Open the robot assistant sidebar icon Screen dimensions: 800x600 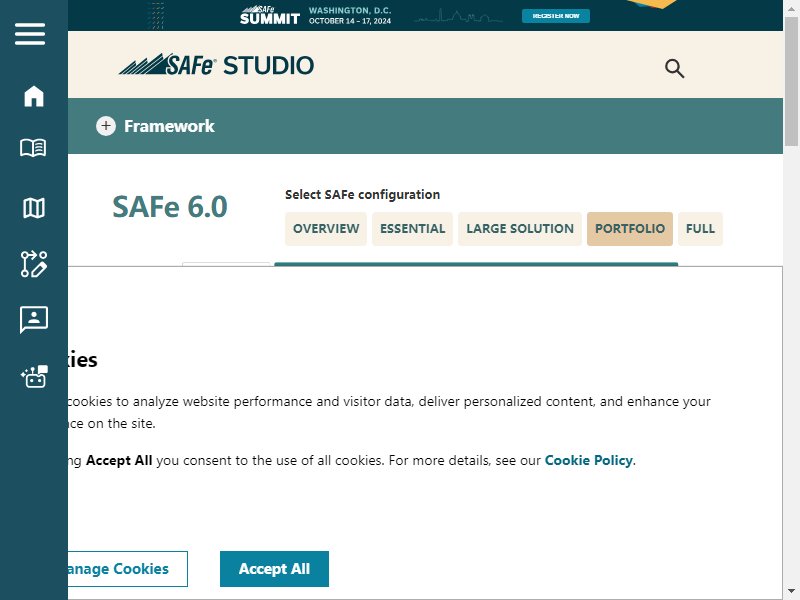[x=34, y=377]
